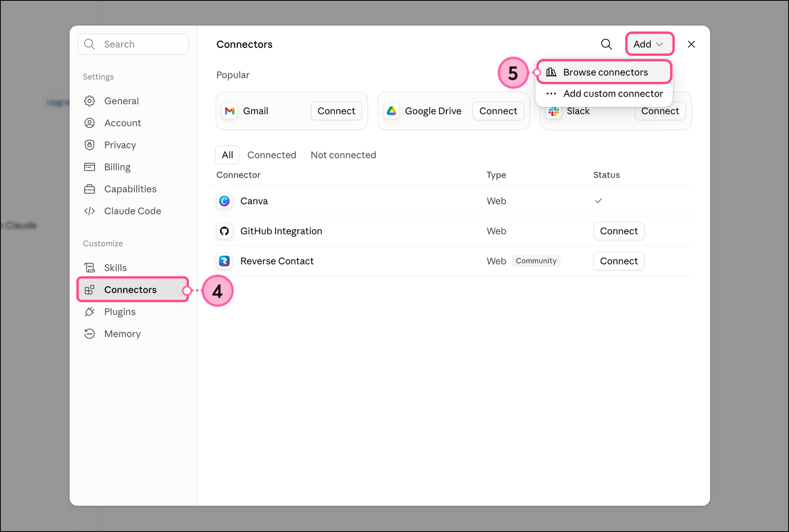The image size is (789, 532).
Task: Click the Gmail card label
Action: click(x=256, y=111)
